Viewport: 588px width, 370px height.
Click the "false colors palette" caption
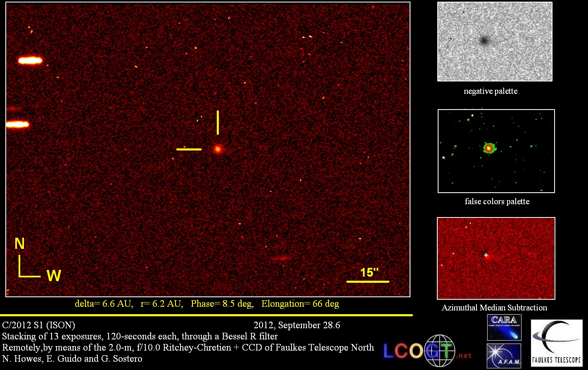pos(497,202)
